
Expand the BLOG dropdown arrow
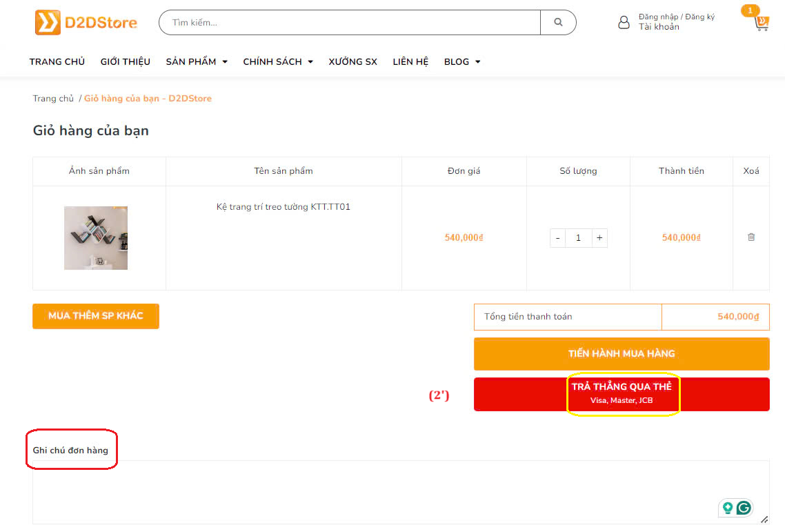[477, 61]
